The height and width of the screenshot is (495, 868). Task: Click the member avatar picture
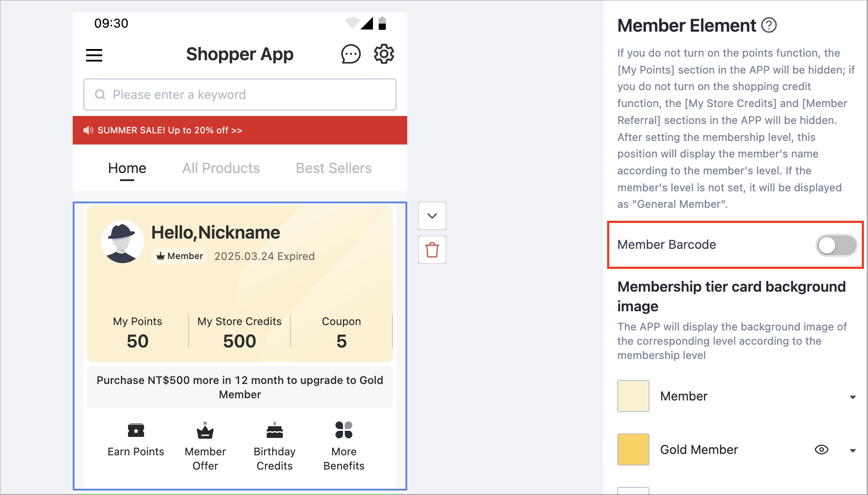[123, 242]
